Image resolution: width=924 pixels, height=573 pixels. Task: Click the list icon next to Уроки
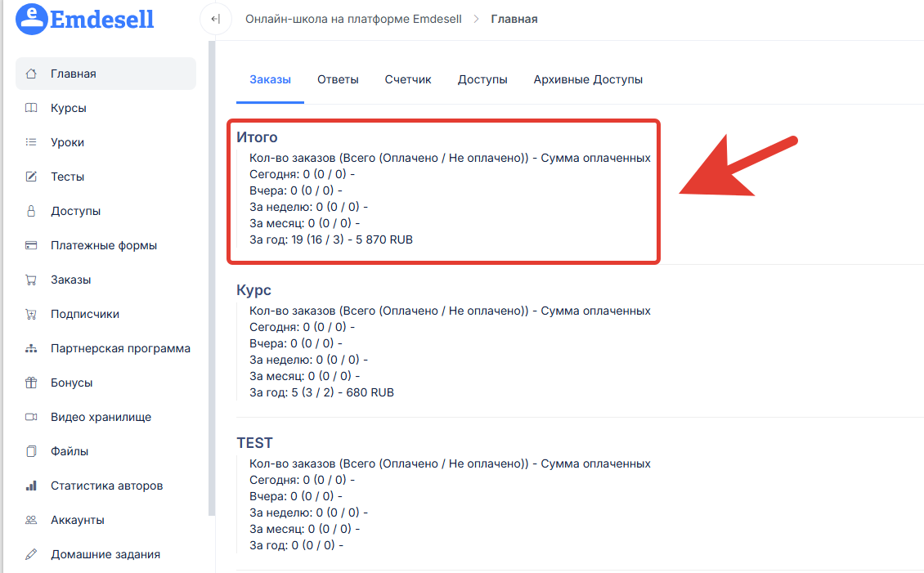(32, 142)
